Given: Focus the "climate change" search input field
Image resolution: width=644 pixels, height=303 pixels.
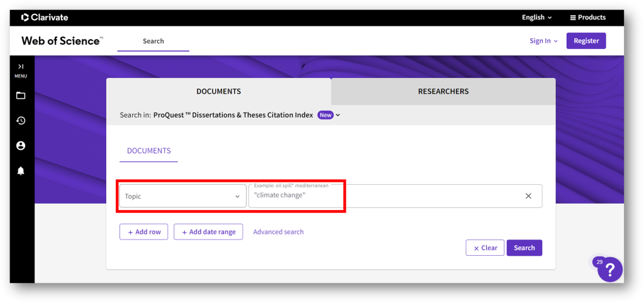Looking at the screenshot, I should (x=395, y=196).
